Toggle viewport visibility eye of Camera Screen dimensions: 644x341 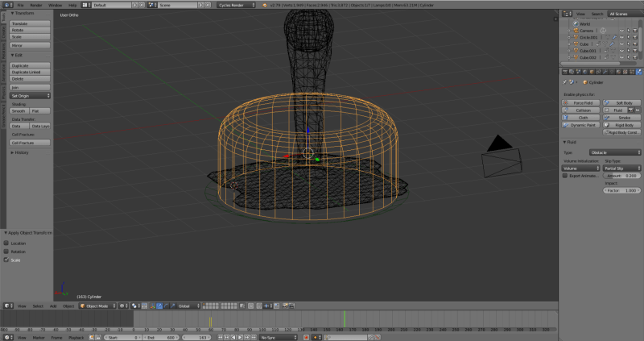pos(621,31)
